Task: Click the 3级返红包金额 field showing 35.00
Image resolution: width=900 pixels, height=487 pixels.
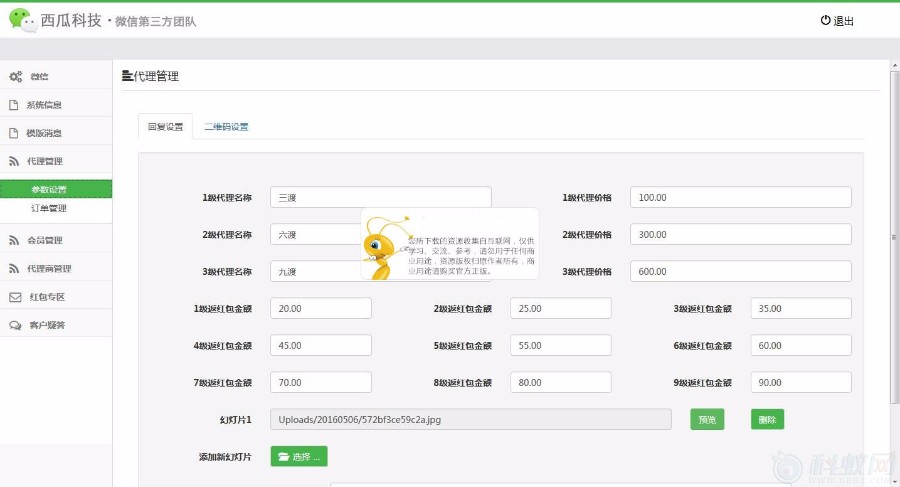Action: pos(801,308)
